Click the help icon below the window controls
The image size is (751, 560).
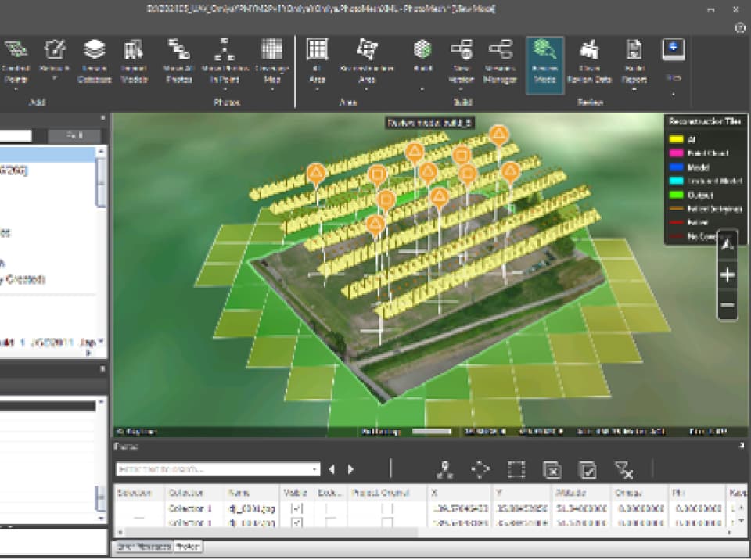point(740,28)
